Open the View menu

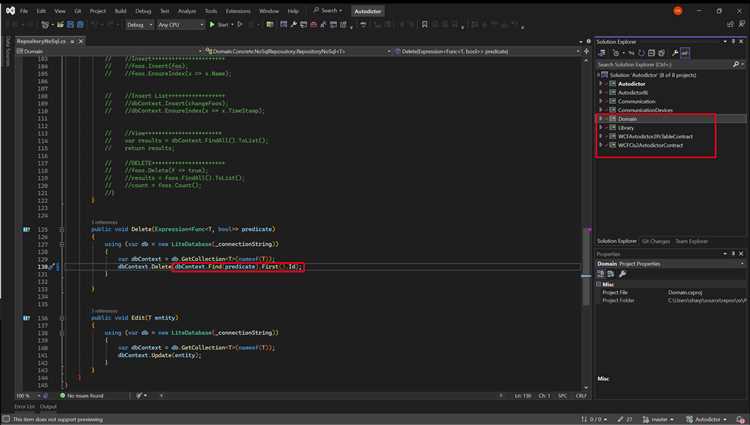click(x=60, y=11)
